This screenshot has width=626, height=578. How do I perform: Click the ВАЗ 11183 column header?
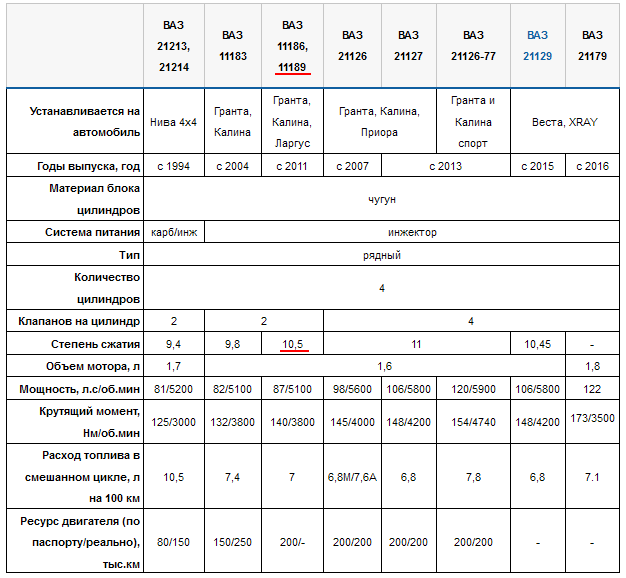[233, 46]
